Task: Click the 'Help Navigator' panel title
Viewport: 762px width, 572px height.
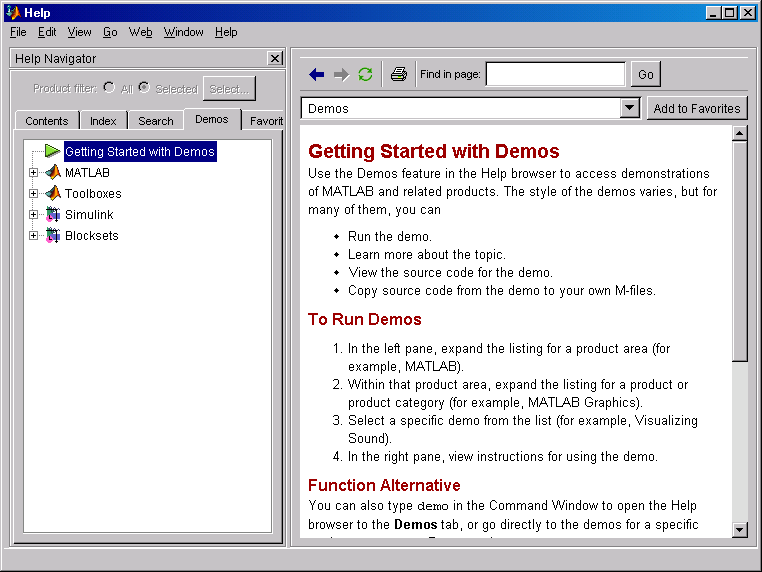Action: (55, 58)
